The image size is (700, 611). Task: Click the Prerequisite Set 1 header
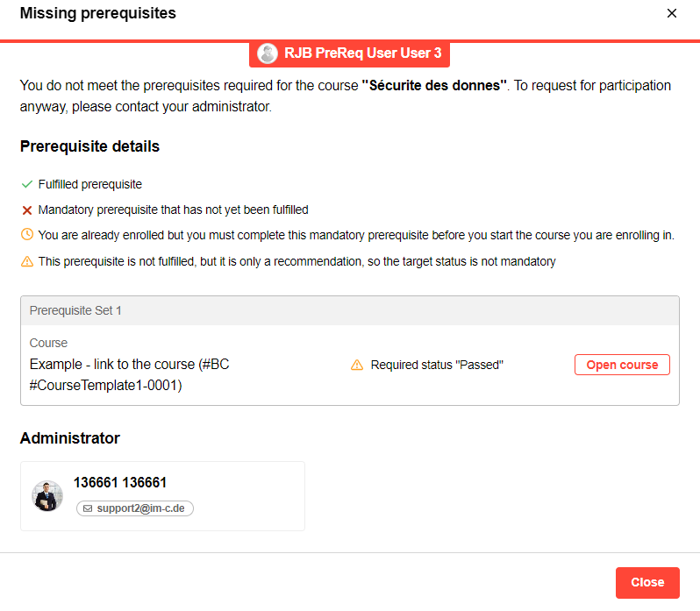click(74, 310)
